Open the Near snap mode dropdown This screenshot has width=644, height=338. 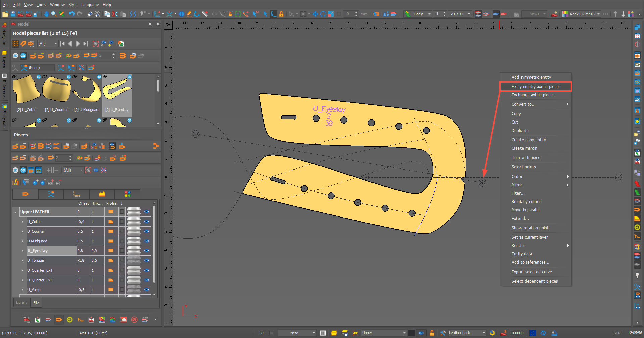314,333
